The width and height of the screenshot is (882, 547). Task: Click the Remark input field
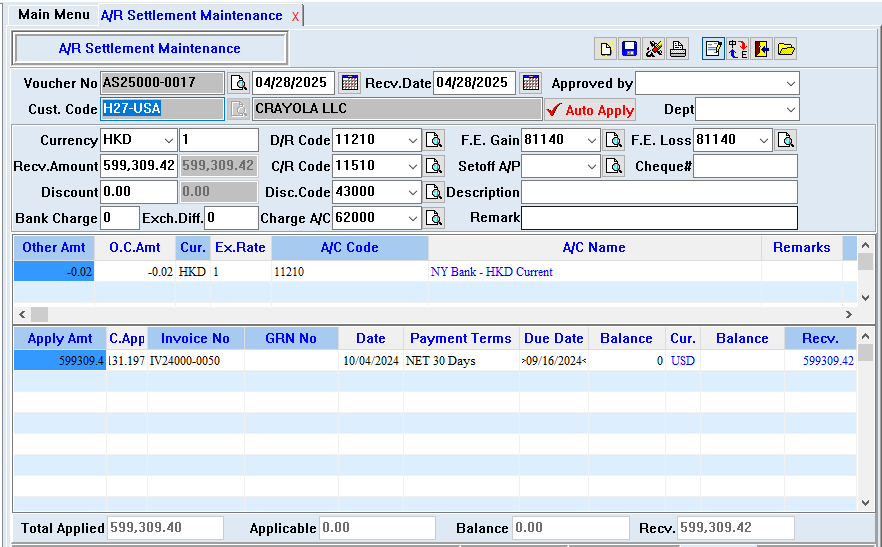coord(659,218)
